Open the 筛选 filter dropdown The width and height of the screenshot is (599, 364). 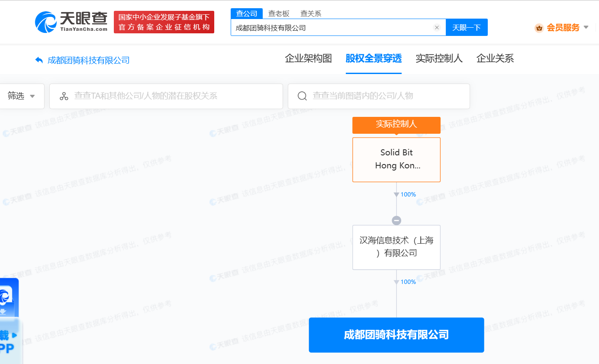click(22, 96)
